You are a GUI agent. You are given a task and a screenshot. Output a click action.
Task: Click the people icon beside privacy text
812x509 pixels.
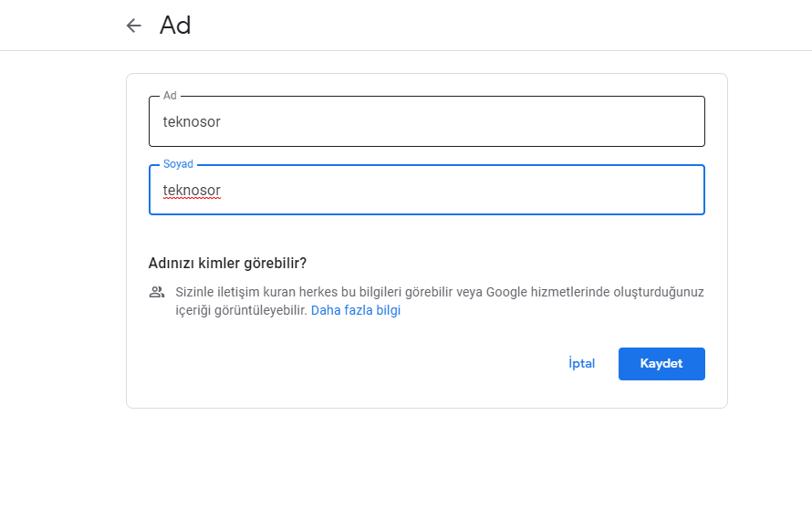(157, 293)
